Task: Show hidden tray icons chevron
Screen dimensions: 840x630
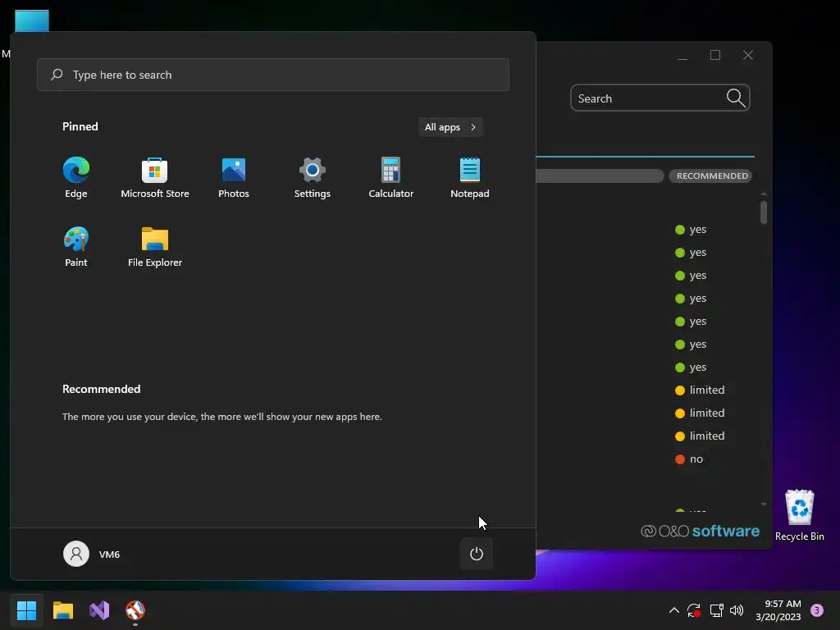Action: coord(674,610)
